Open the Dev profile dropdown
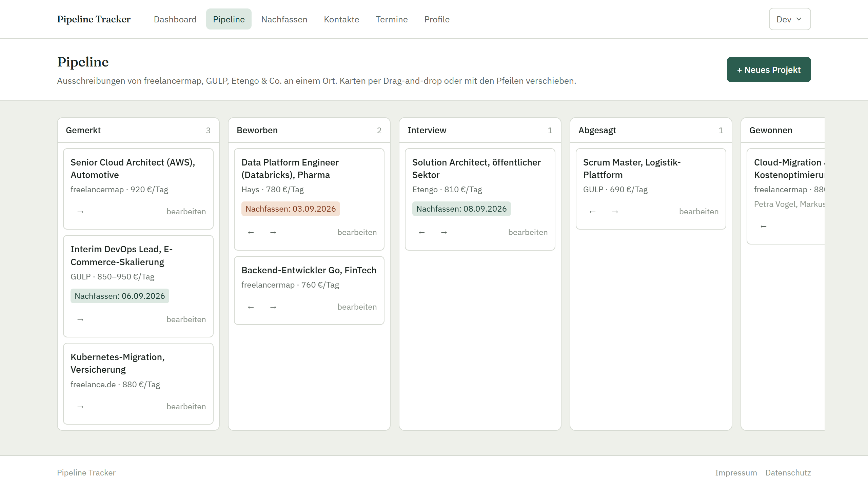The height and width of the screenshot is (487, 868). click(x=790, y=19)
